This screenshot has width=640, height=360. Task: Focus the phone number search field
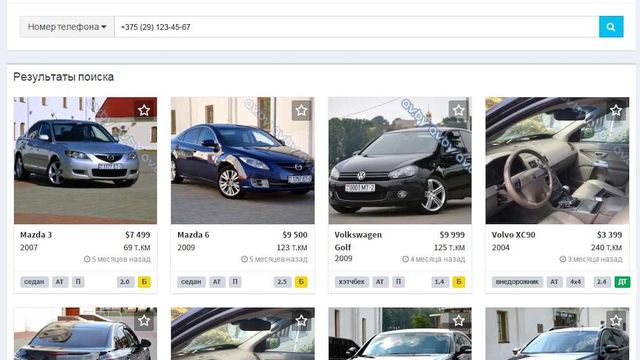pos(356,27)
